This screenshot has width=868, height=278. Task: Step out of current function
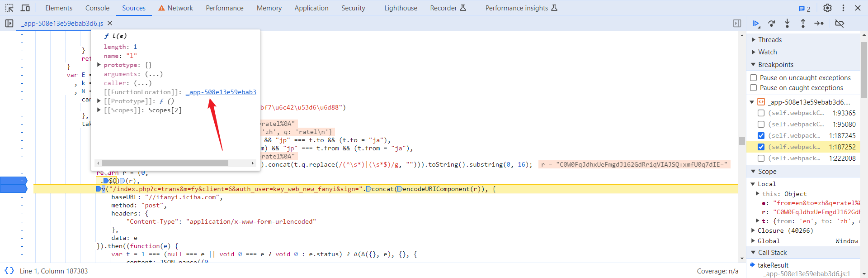point(803,24)
